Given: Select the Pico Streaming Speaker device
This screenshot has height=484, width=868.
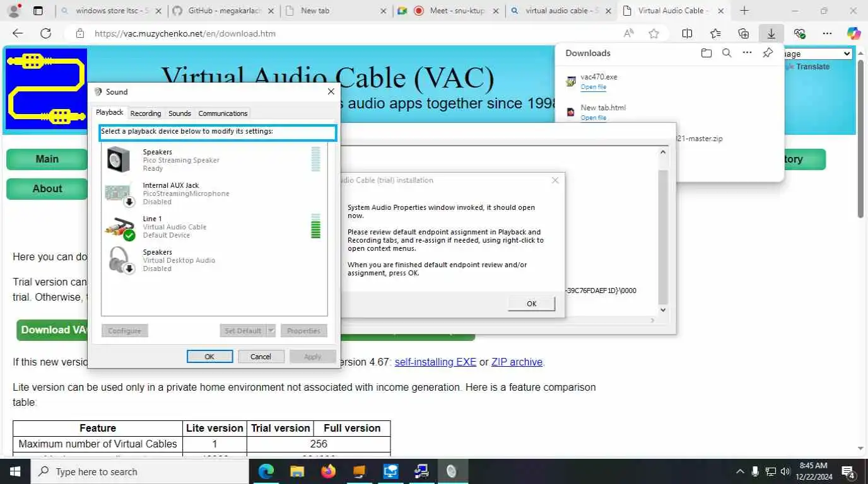Looking at the screenshot, I should click(214, 159).
